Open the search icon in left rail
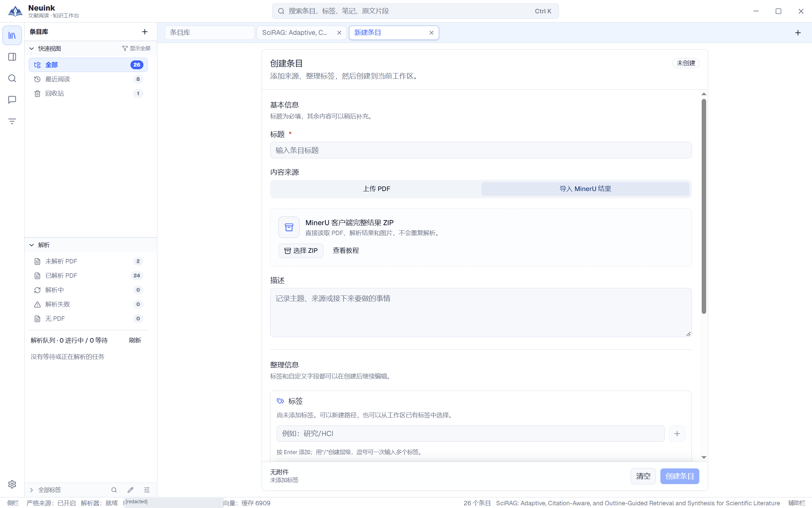The image size is (812, 508). pos(12,78)
